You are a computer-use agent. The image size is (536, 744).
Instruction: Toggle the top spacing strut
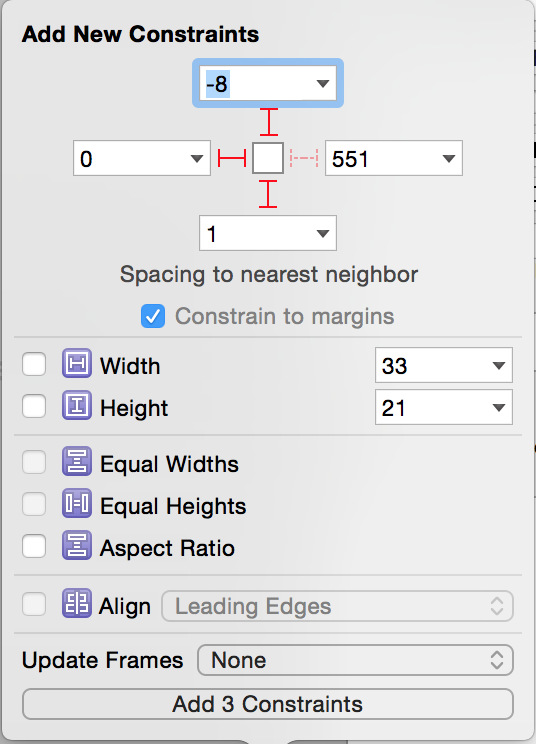(x=268, y=122)
